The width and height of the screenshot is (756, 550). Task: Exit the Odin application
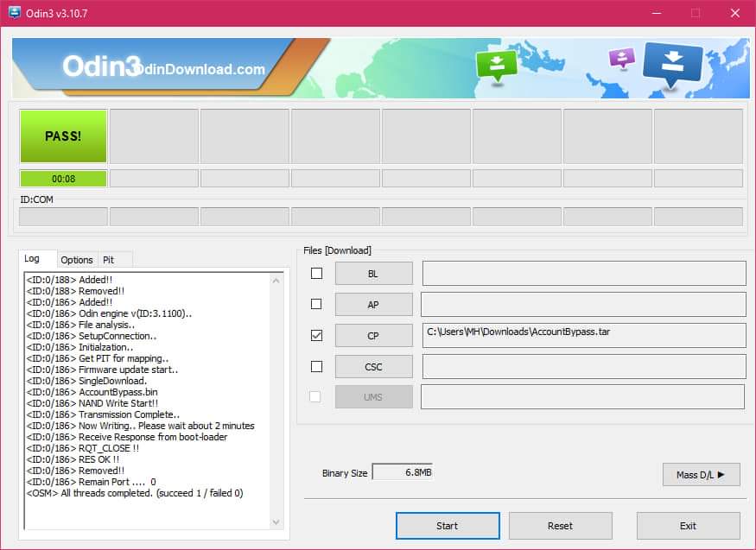pos(688,526)
